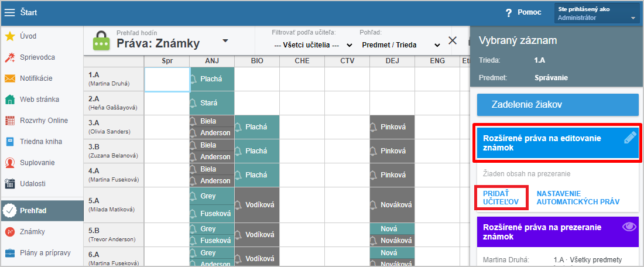644x267 pixels.
Task: Open the Všetci učitelia teacher filter dropdown
Action: click(x=313, y=44)
